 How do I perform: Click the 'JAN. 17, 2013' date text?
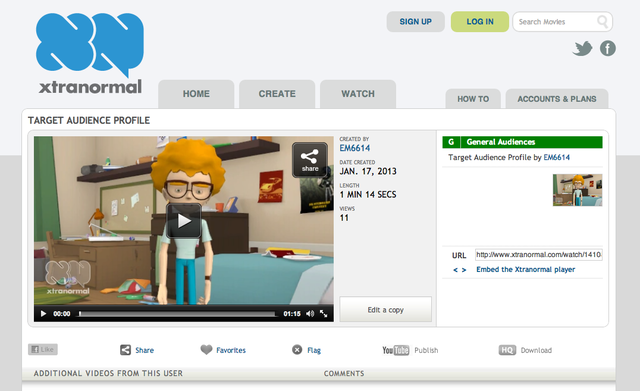368,171
